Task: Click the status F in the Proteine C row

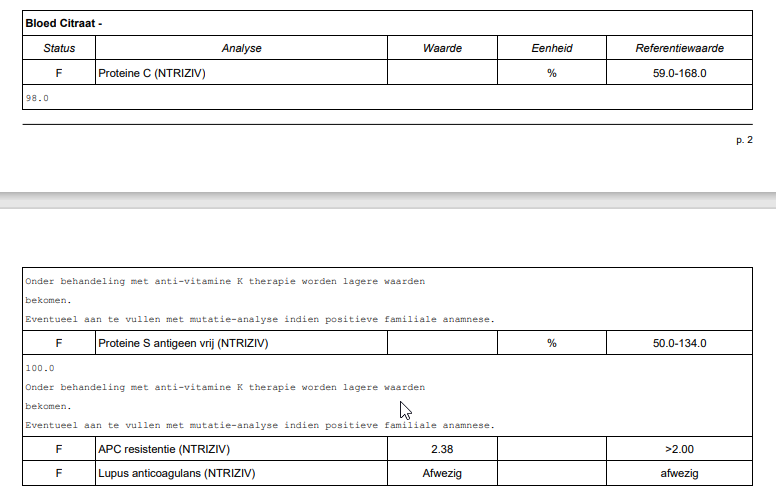Action: (x=59, y=73)
